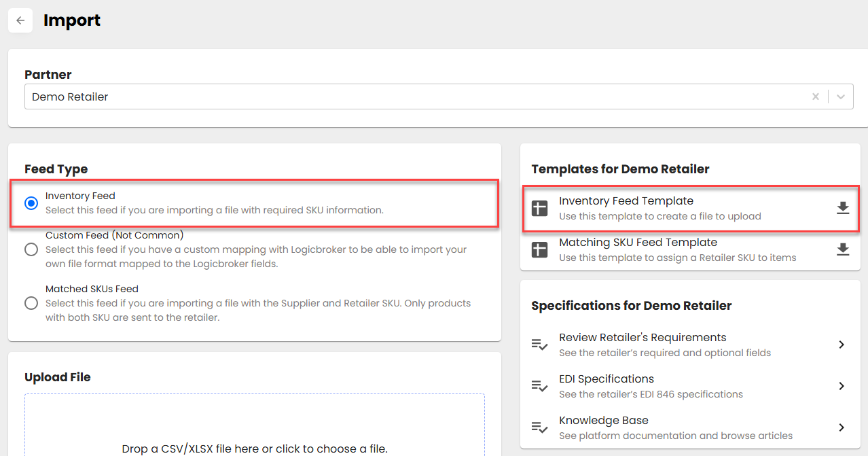Expand Review Retailer's Requirements chevron
The width and height of the screenshot is (868, 456).
(842, 345)
